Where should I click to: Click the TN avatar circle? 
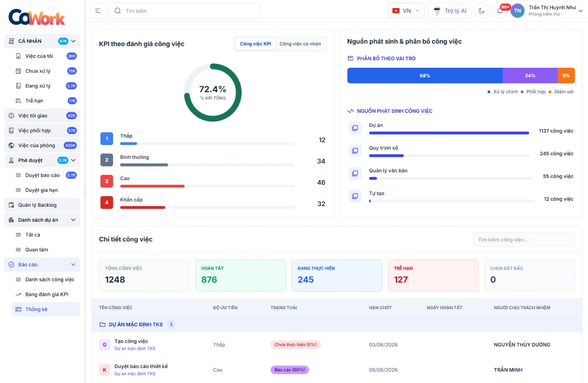click(x=517, y=11)
